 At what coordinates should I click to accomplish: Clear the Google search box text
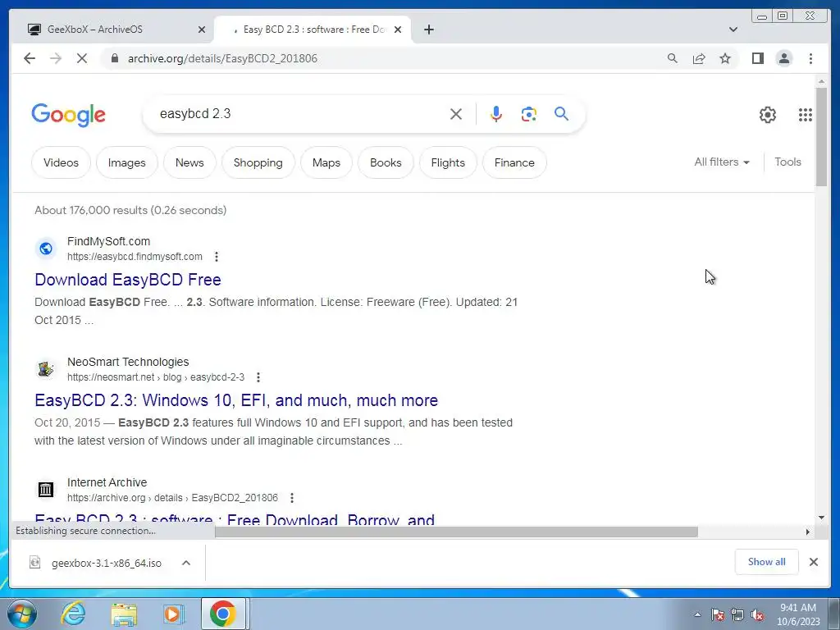456,114
